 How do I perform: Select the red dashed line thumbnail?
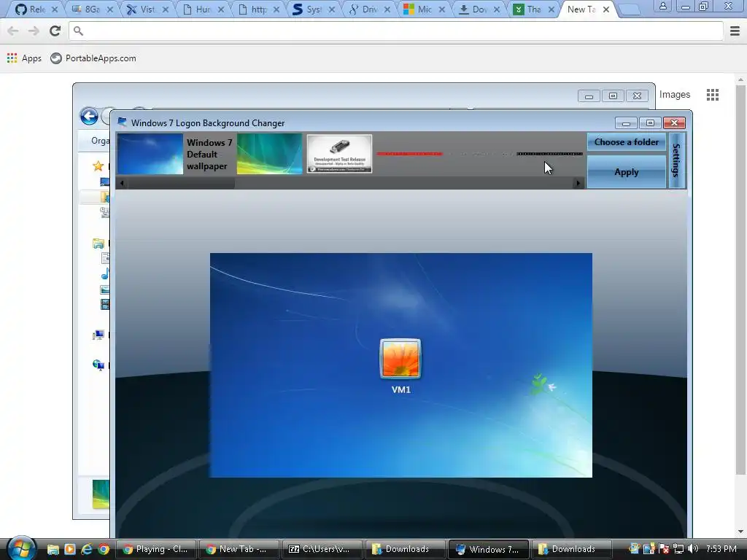pos(409,154)
